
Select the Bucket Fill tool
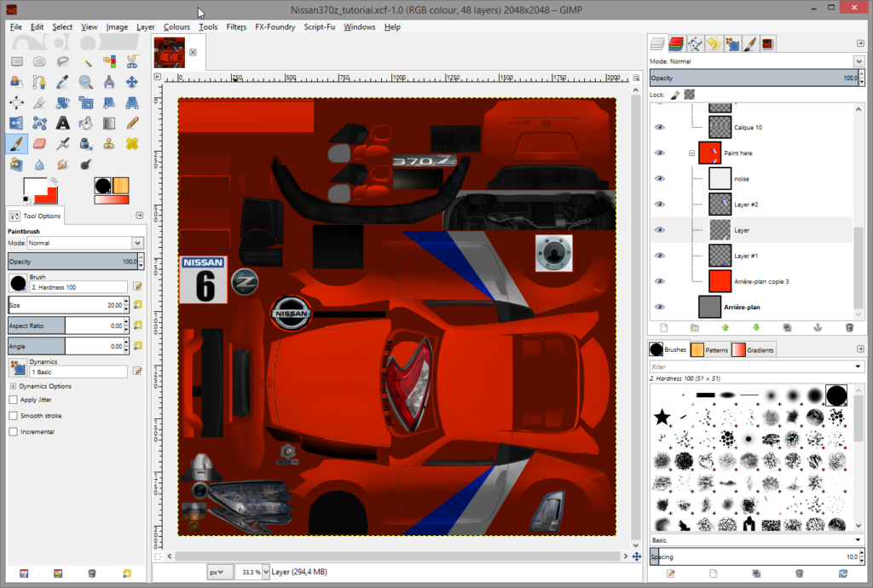[86, 123]
